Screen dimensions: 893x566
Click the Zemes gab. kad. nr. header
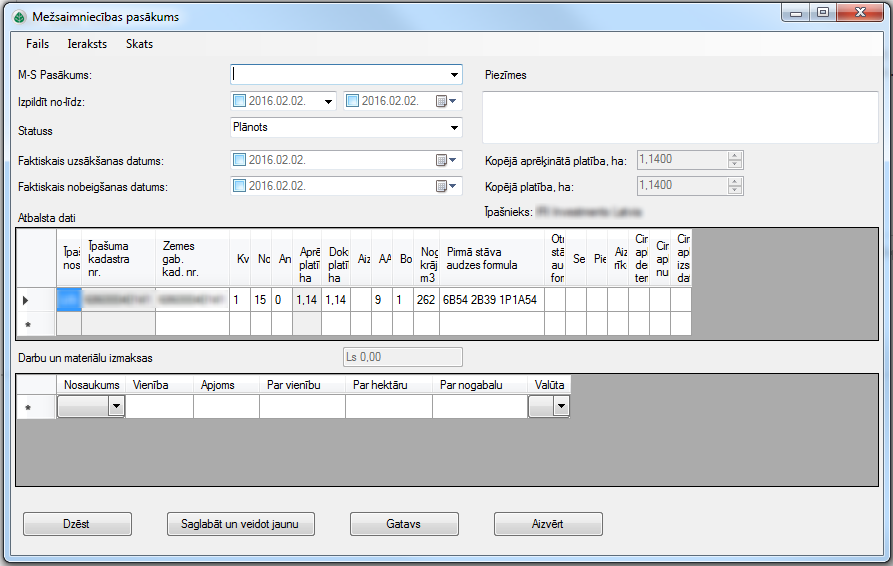pos(192,259)
